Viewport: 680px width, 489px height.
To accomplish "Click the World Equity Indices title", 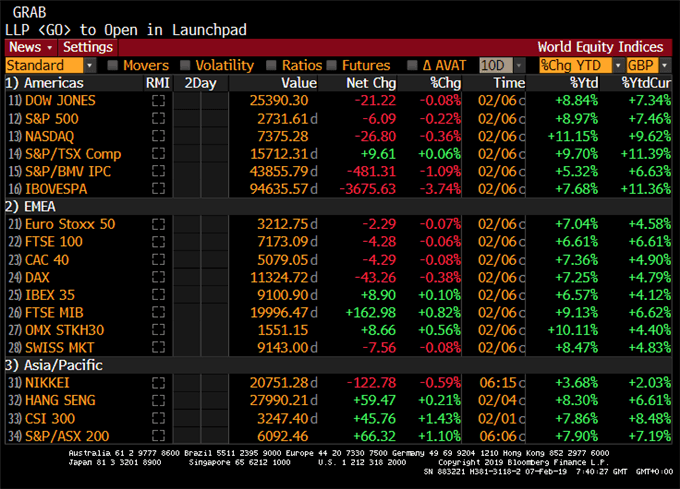I will [600, 47].
